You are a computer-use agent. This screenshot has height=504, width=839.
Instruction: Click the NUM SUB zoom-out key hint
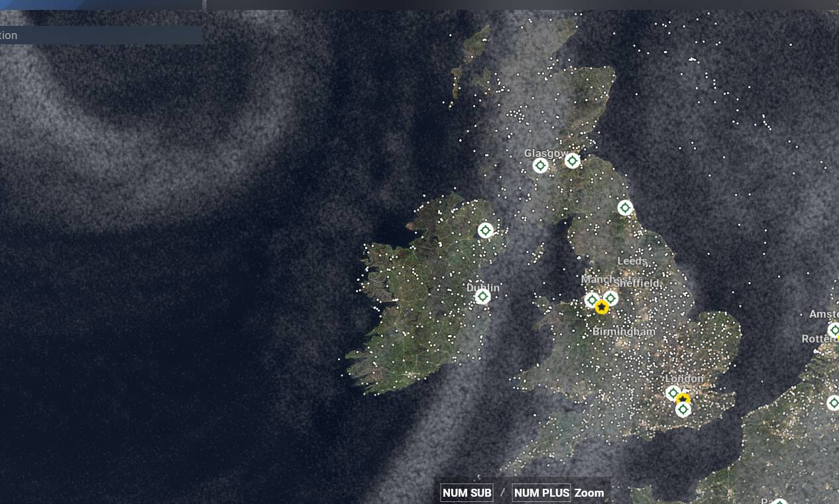(x=467, y=493)
